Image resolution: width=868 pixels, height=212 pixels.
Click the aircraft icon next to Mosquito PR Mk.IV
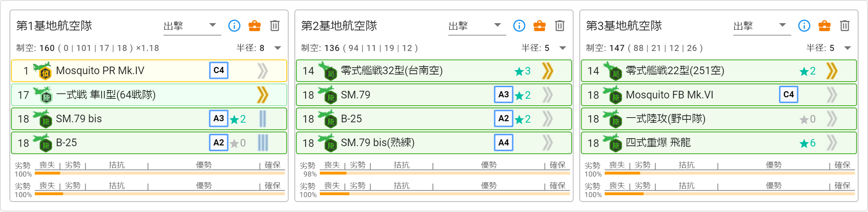coord(43,71)
